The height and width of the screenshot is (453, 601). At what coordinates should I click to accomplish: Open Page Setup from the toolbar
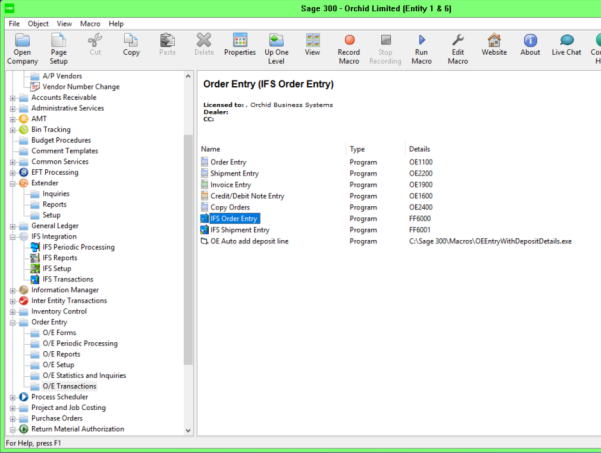[58, 40]
